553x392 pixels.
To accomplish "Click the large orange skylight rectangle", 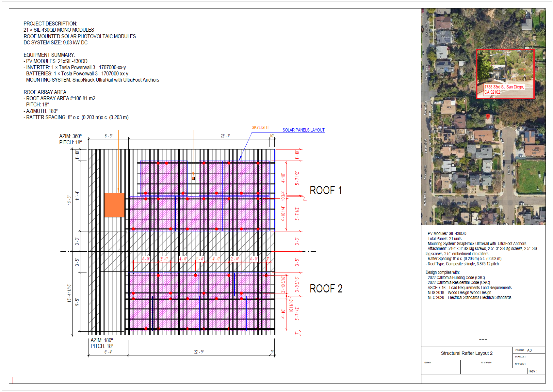I will coord(114,205).
